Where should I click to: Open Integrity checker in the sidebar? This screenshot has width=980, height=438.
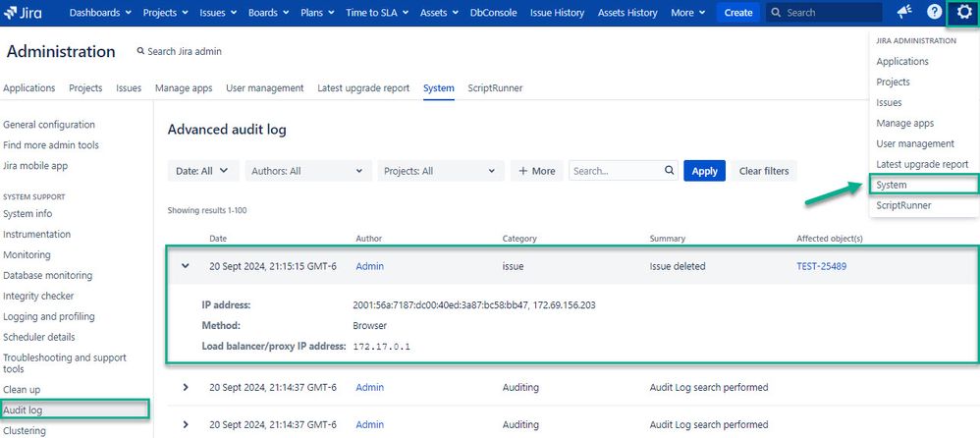[38, 297]
